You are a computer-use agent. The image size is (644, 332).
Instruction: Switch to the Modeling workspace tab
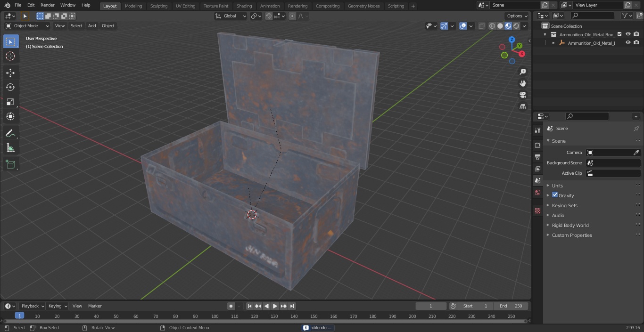click(x=133, y=6)
